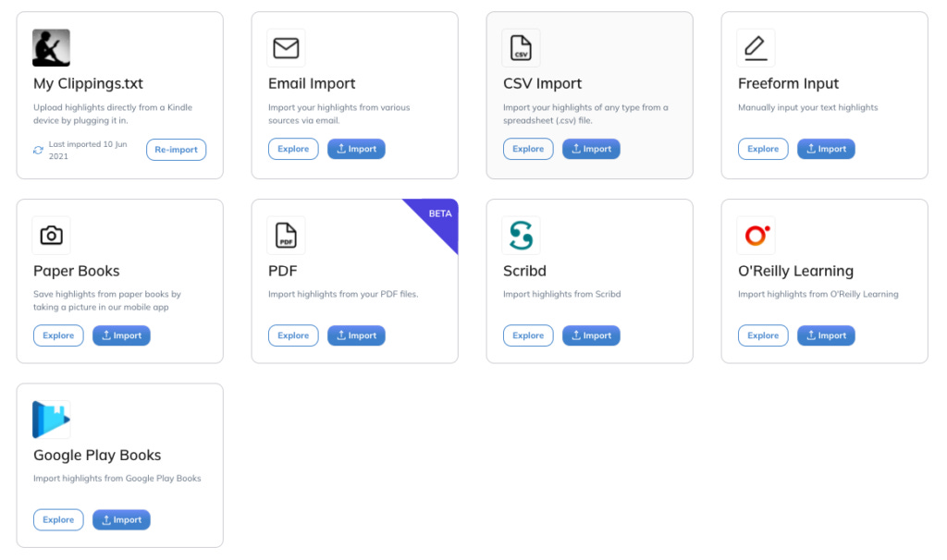Screen dimensions: 947x560
Task: Re-import My Clippings.txt highlights
Action: [176, 150]
